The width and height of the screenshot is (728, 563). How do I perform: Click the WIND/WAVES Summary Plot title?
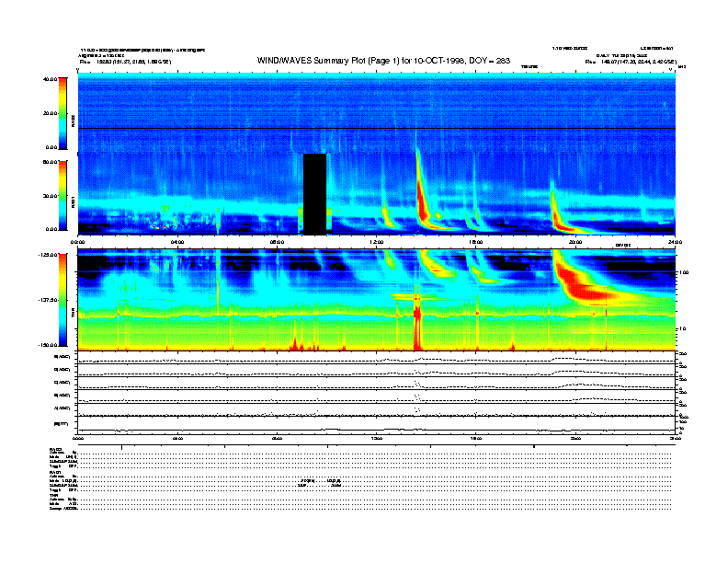pyautogui.click(x=383, y=61)
